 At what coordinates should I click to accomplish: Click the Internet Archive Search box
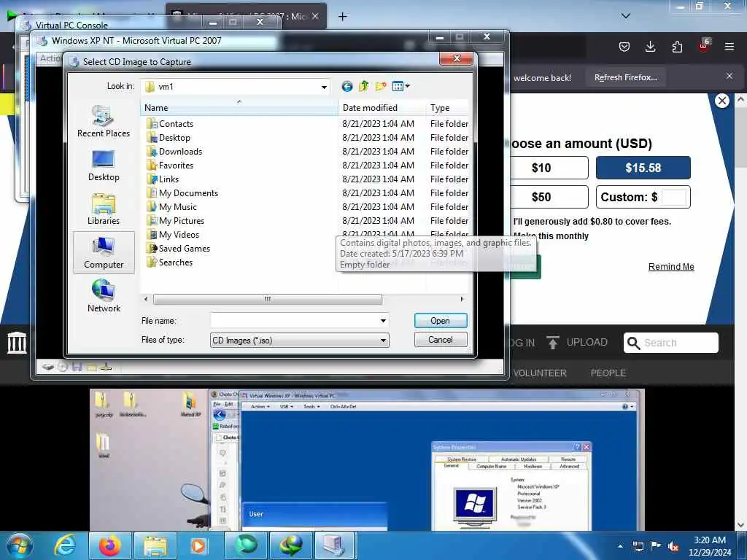[x=671, y=343]
